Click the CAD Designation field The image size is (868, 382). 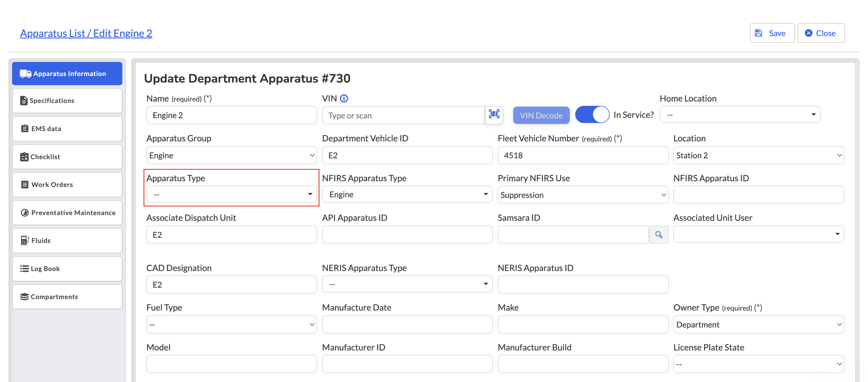231,285
